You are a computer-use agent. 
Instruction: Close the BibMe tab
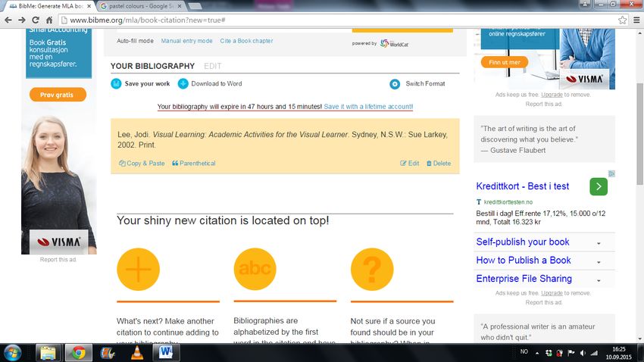[x=89, y=6]
